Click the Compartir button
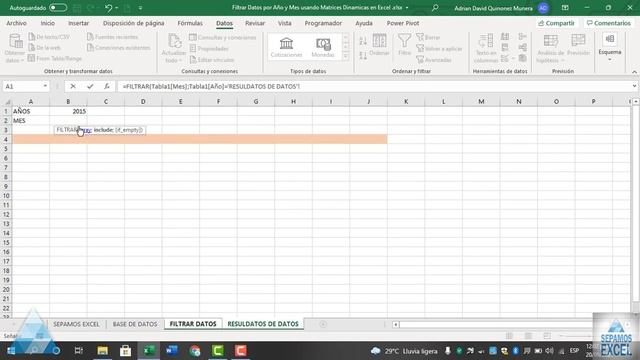The height and width of the screenshot is (360, 640). point(556,23)
